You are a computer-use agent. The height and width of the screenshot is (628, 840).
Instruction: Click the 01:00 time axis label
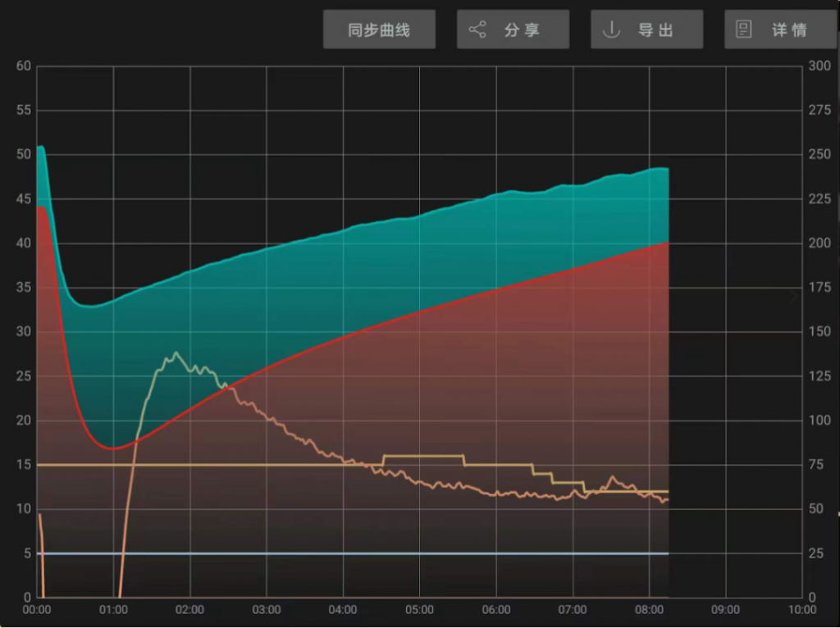point(113,610)
